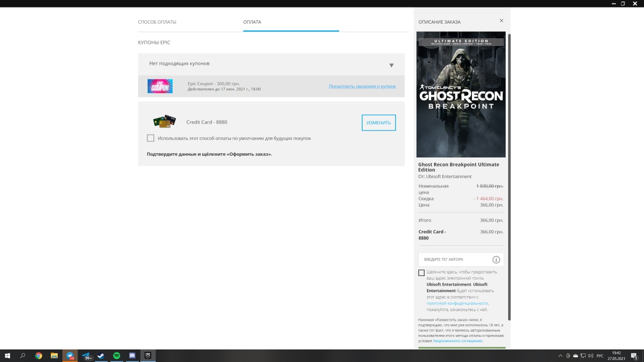Click creator tag info icon
644x362 pixels.
496,259
